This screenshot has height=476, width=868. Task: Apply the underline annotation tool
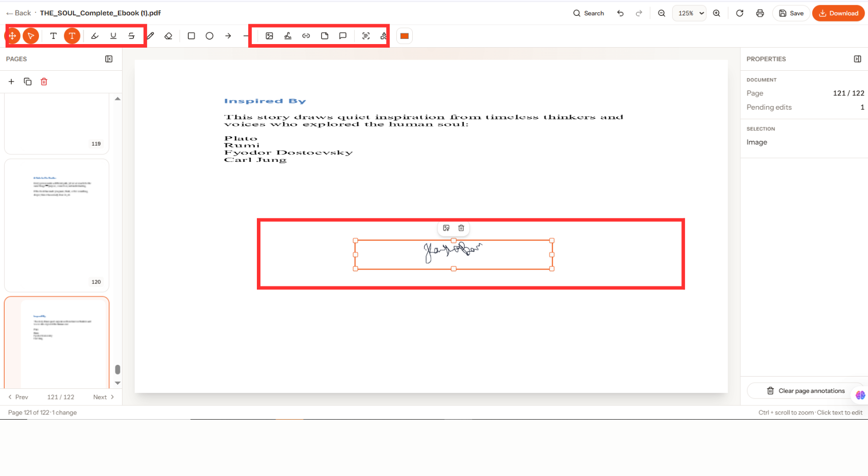[x=113, y=36]
